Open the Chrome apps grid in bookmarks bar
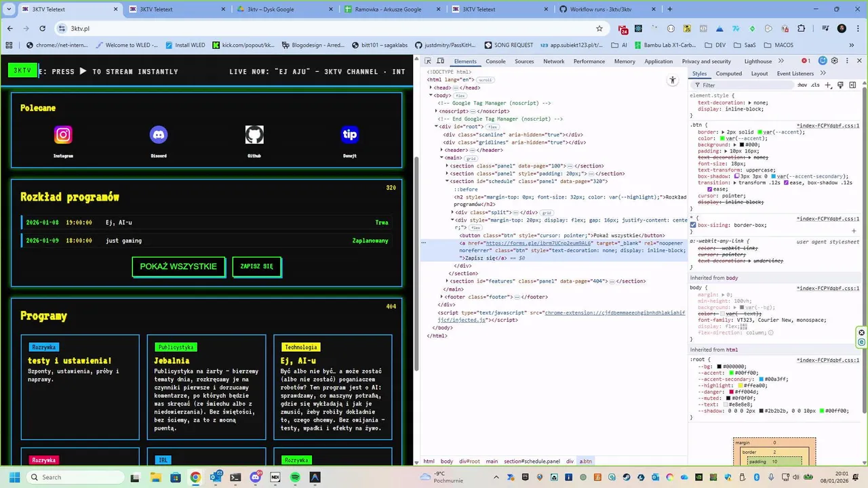Screen dimensions: 868x488 [x=9, y=45]
